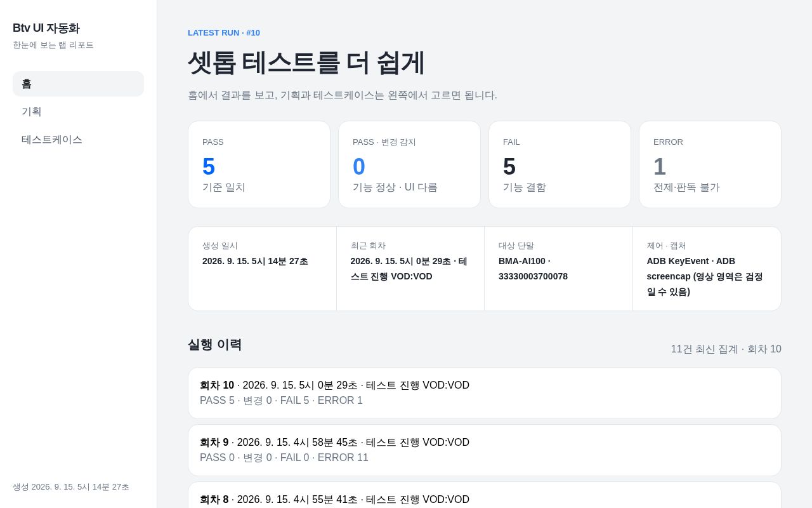812x508 pixels.
Task: Open the 회차 9 run history row
Action: click(x=485, y=450)
